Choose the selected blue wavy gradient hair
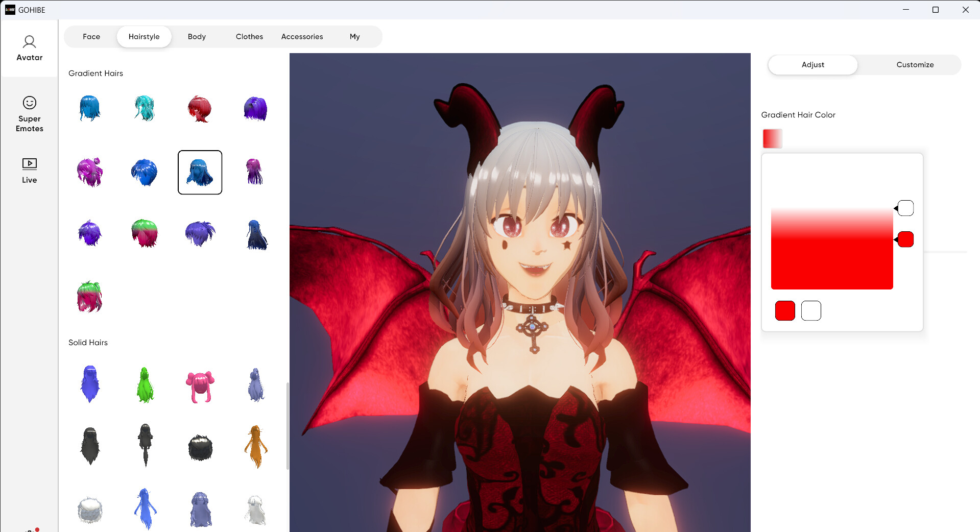The height and width of the screenshot is (532, 980). (200, 172)
